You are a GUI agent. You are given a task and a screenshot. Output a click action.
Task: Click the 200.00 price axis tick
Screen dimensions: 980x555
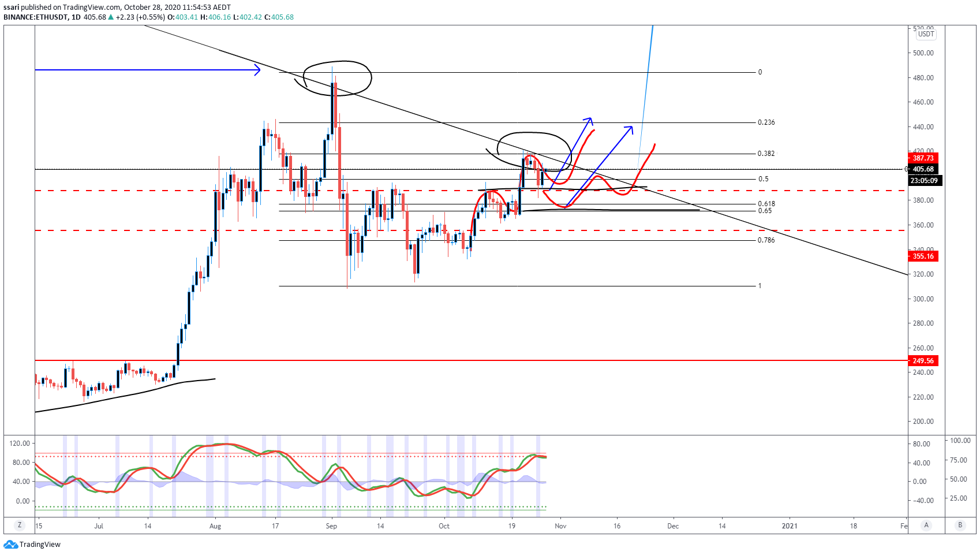923,422
